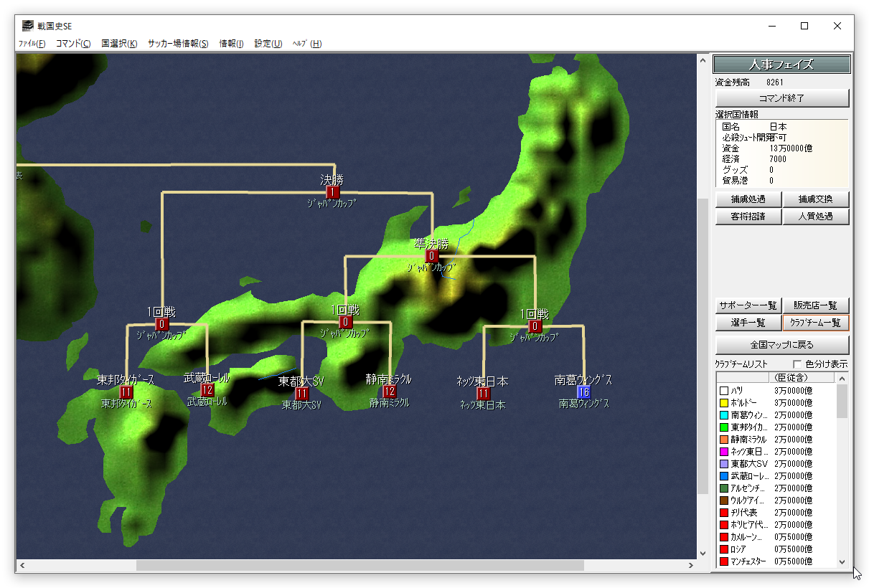Click the blue 南葛ウィングス team marker

tap(583, 392)
